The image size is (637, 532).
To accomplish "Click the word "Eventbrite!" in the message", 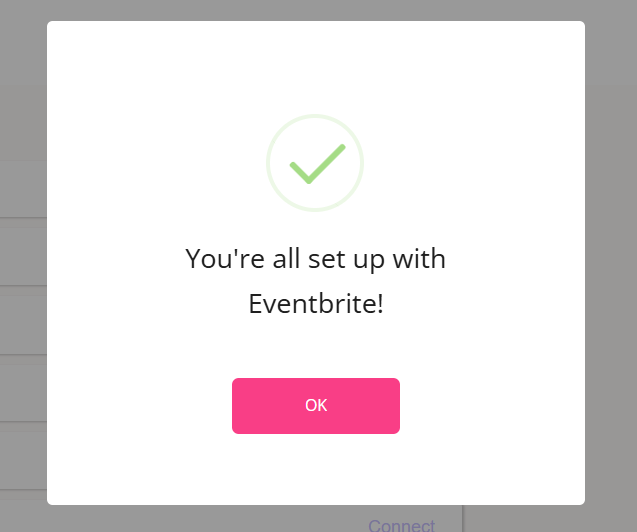I will pyautogui.click(x=316, y=303).
